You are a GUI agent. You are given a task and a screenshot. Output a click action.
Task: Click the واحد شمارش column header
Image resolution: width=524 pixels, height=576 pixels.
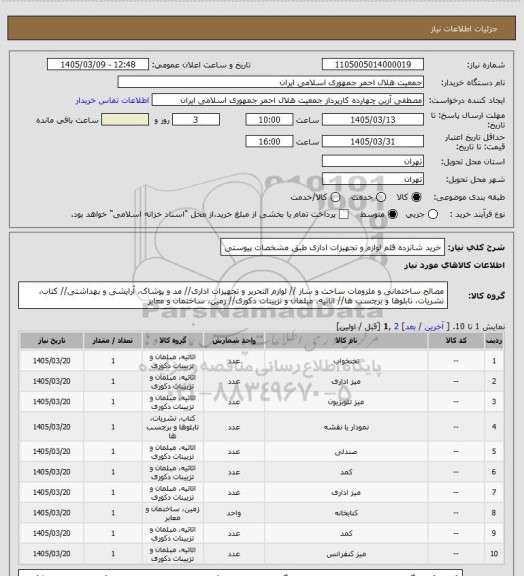tap(234, 341)
